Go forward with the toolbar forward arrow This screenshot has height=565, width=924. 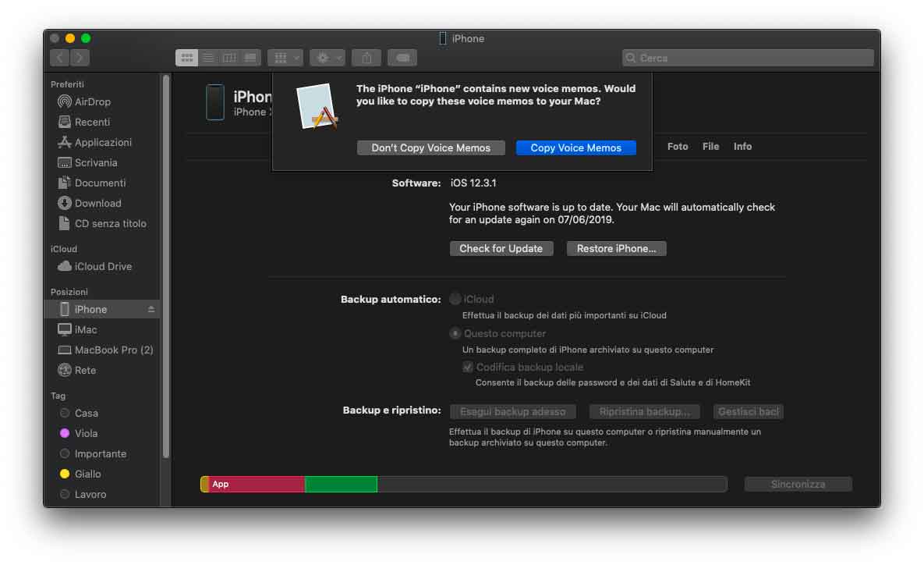80,58
